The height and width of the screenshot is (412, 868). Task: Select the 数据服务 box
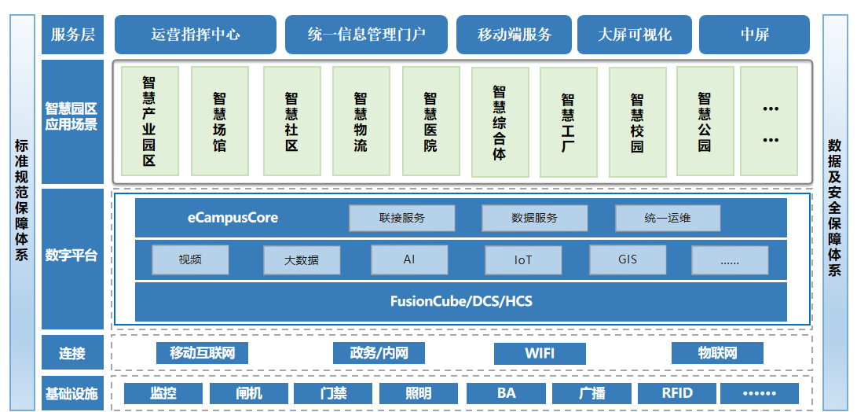tap(534, 218)
